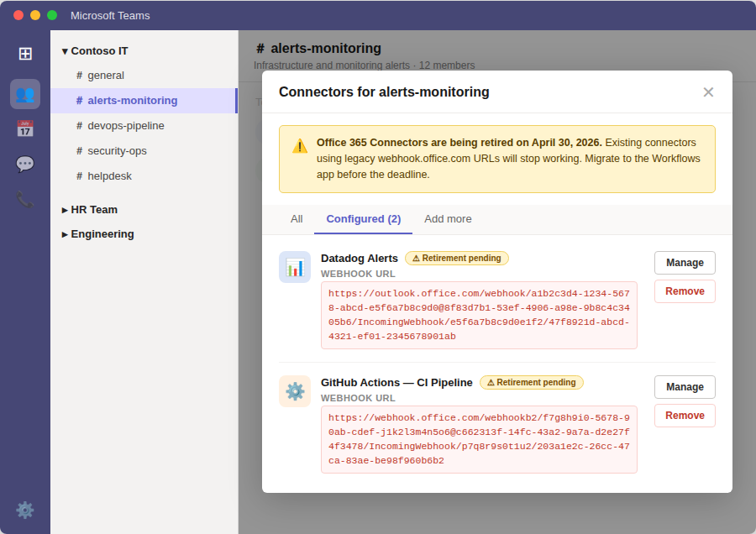Screen dimensions: 756x534
Task: Click the GitHub Actions — CI Pipeline title
Action: pyautogui.click(x=396, y=383)
